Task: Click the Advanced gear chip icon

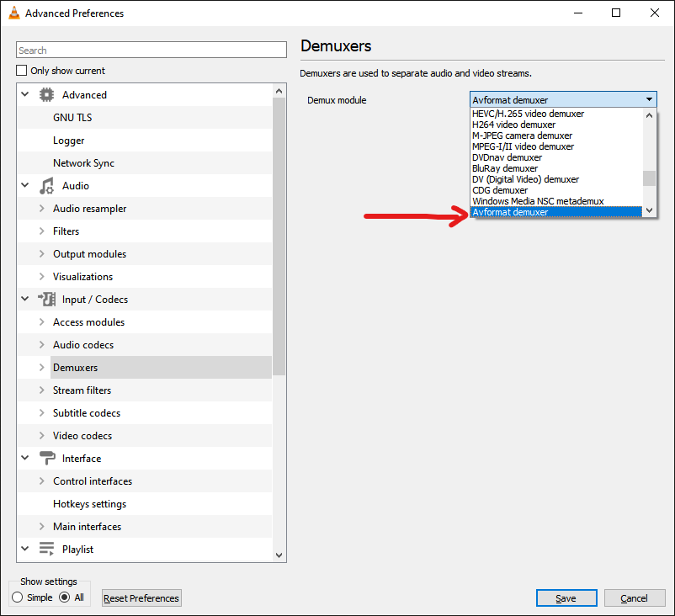Action: 46,95
